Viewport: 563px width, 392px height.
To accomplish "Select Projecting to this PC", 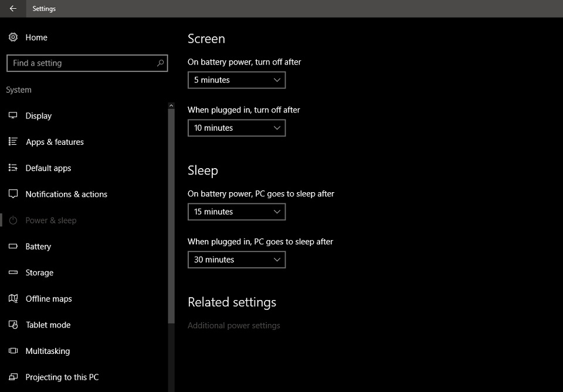I will (x=62, y=377).
